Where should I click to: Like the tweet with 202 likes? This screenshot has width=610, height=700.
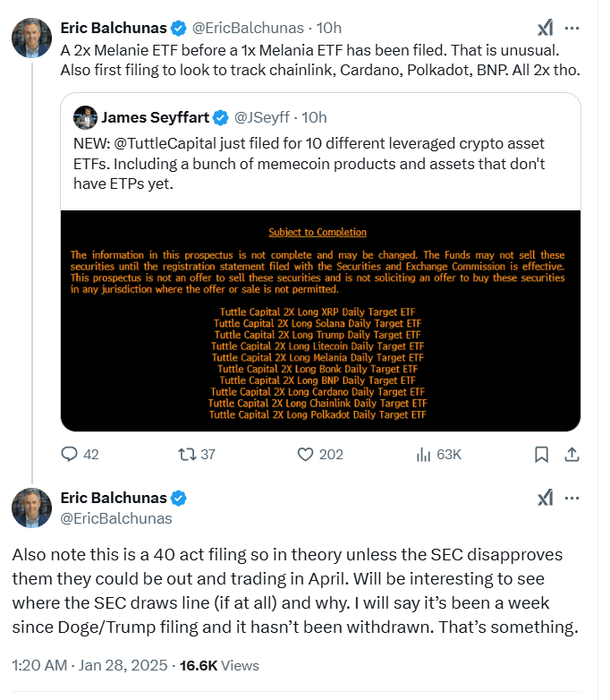[307, 455]
